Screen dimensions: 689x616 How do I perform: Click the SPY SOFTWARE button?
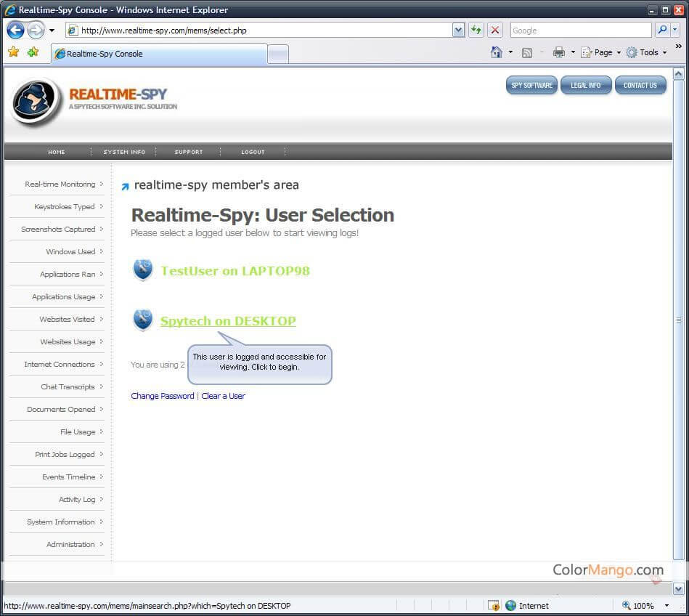pyautogui.click(x=531, y=85)
